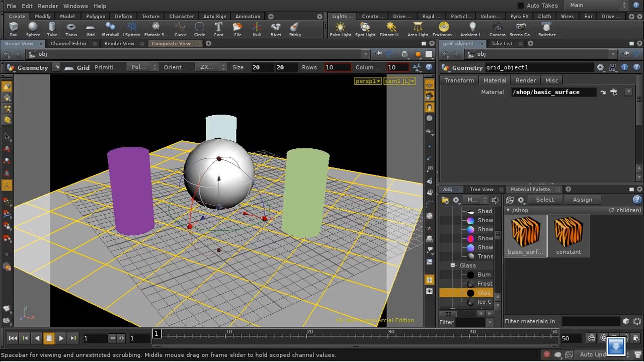Toggle the Auto Takes checkbox
The width and height of the screenshot is (644, 362).
point(521,6)
